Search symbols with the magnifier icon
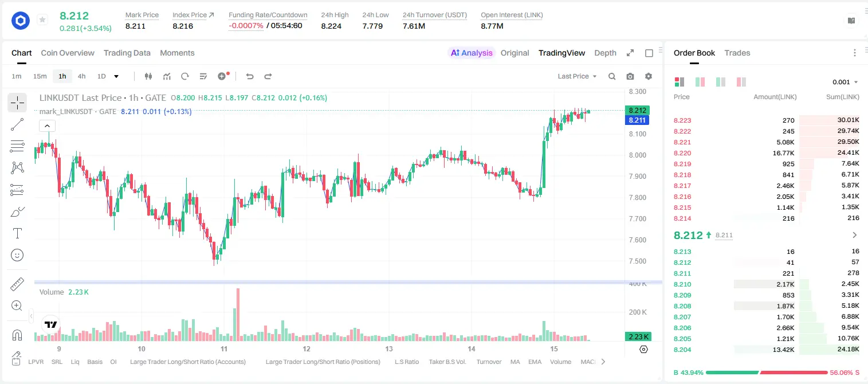This screenshot has width=868, height=384. [612, 76]
